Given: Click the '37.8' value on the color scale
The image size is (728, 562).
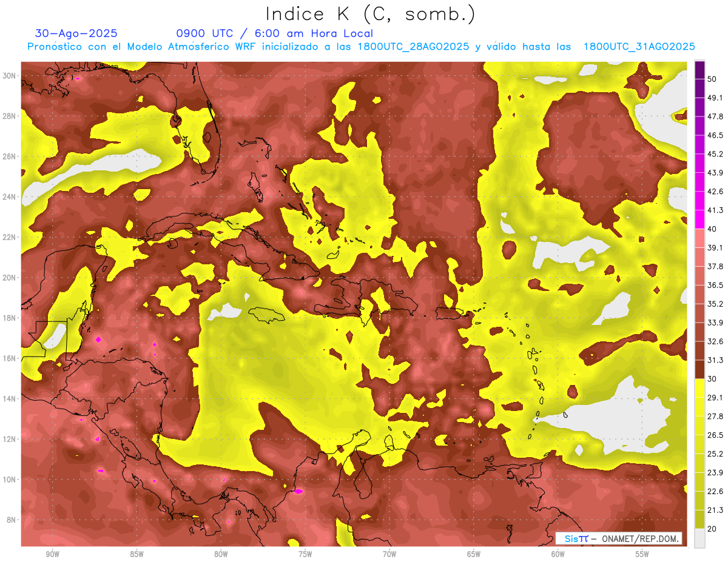Looking at the screenshot, I should (715, 266).
